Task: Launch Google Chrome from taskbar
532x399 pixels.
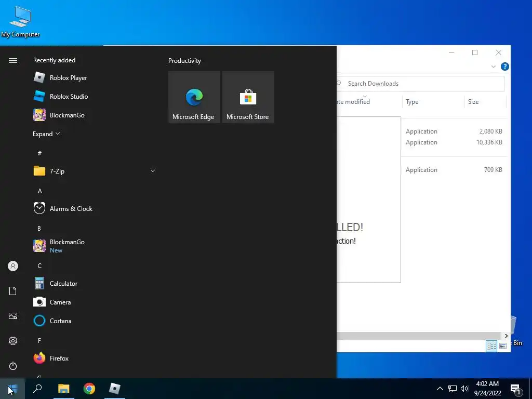Action: 89,389
